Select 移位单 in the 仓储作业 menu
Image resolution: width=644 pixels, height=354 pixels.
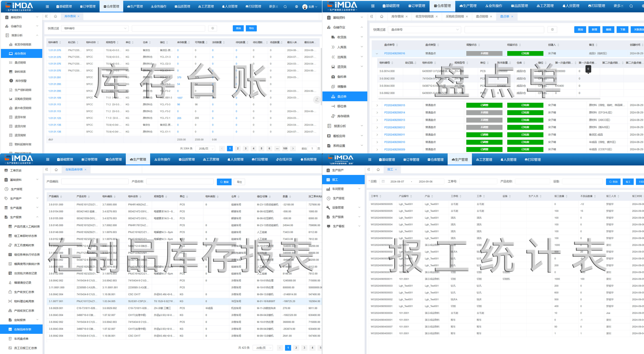click(x=341, y=106)
